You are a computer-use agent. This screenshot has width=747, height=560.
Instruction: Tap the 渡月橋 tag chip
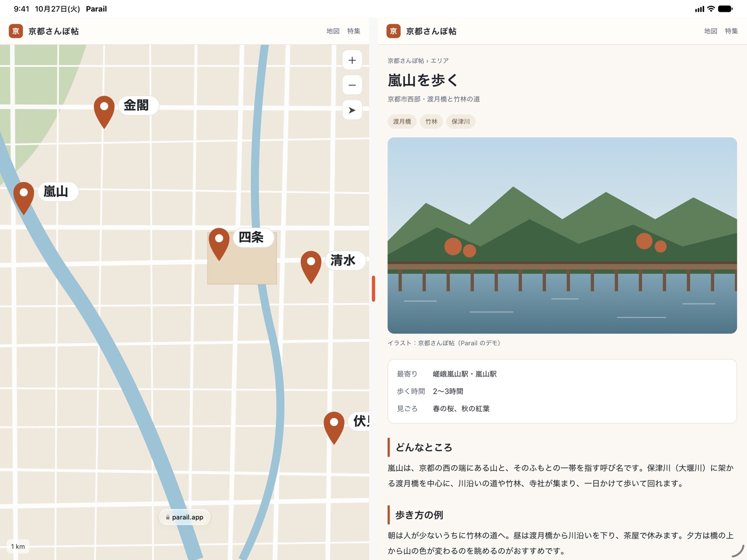(402, 122)
